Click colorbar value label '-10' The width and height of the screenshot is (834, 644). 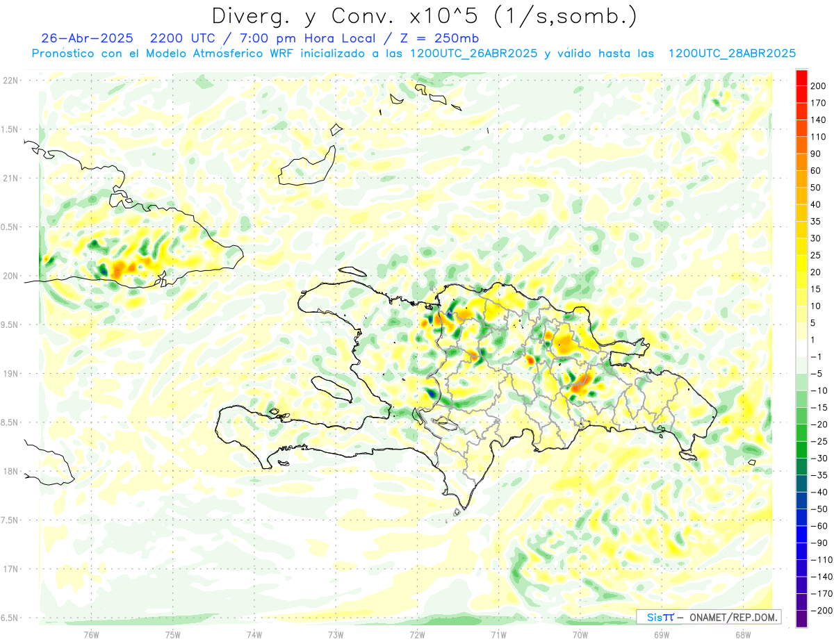click(x=820, y=390)
